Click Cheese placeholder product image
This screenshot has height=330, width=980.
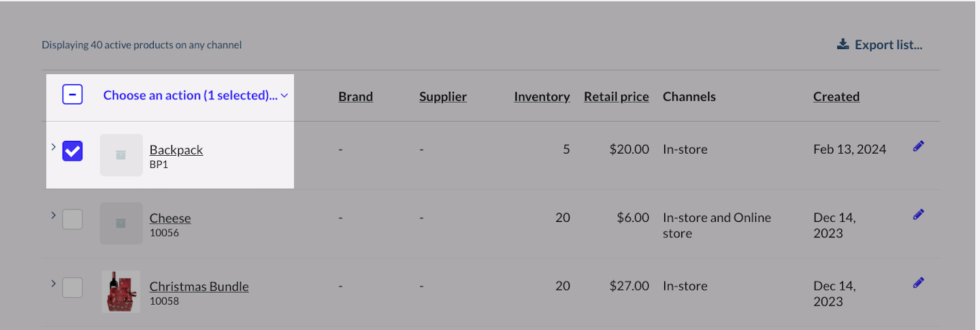tap(121, 223)
